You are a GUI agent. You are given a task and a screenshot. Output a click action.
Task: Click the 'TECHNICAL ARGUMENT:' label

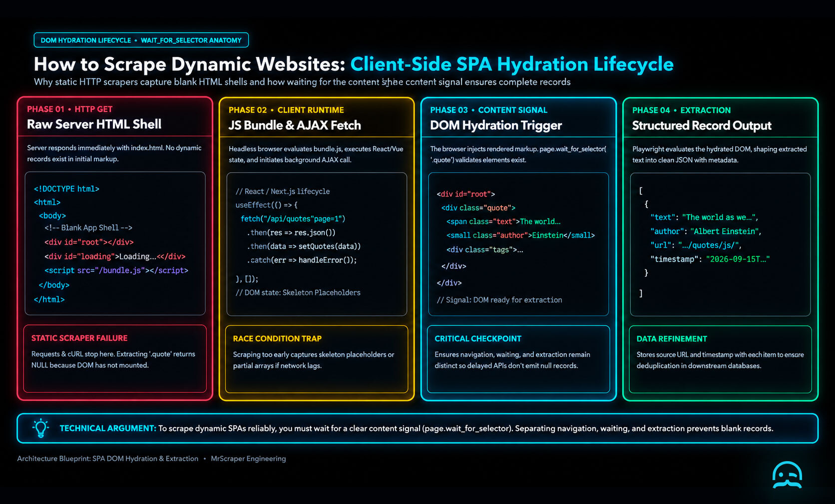pyautogui.click(x=108, y=429)
